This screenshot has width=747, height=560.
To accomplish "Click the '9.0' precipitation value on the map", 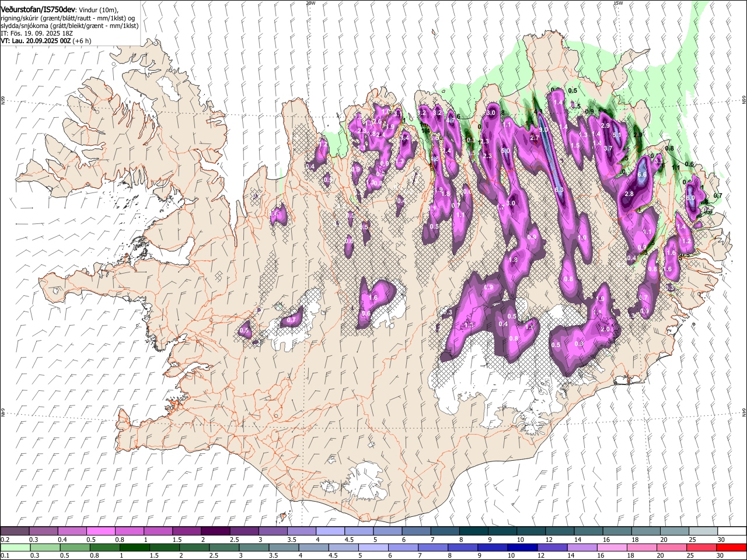I will click(543, 129).
